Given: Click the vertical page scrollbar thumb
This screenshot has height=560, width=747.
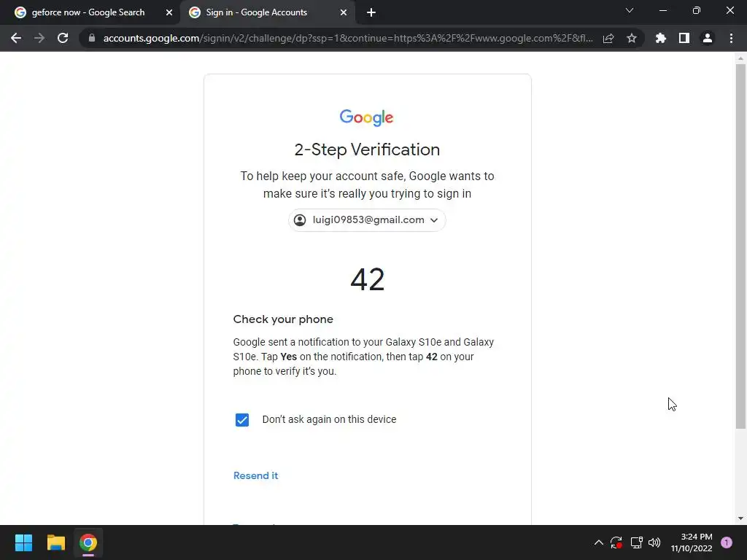Looking at the screenshot, I should tap(740, 245).
